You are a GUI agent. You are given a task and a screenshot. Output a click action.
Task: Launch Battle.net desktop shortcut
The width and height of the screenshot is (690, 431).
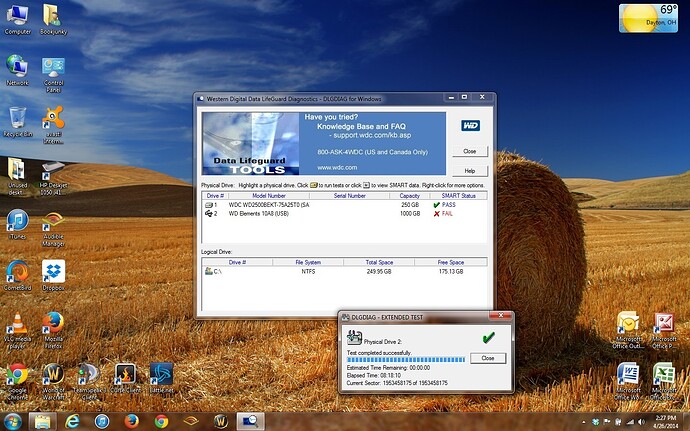(x=161, y=379)
